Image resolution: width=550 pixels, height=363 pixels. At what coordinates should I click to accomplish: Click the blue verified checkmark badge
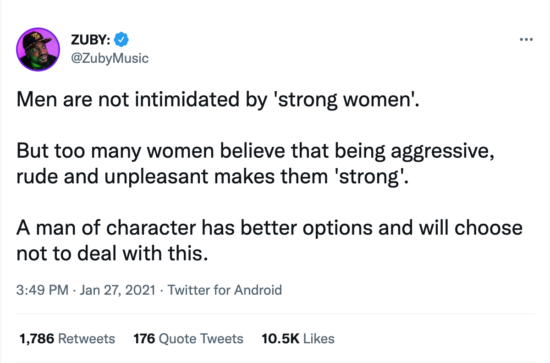(x=121, y=40)
